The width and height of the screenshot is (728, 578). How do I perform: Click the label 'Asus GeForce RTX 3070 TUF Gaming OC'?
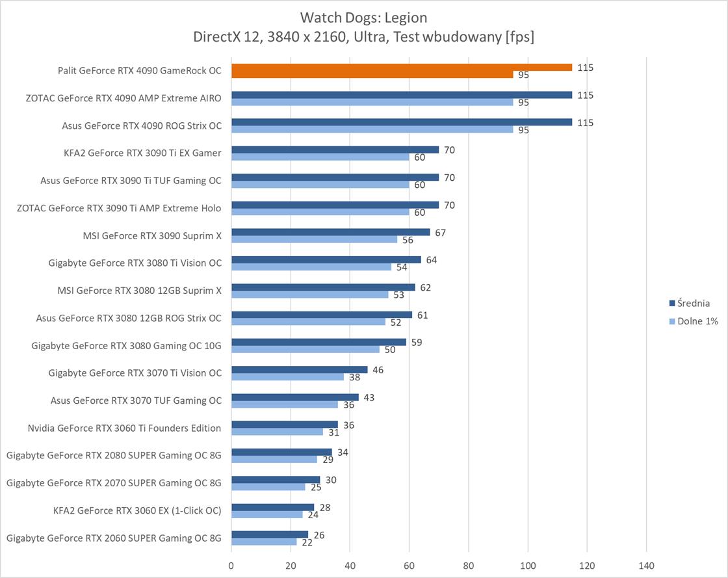pos(136,401)
